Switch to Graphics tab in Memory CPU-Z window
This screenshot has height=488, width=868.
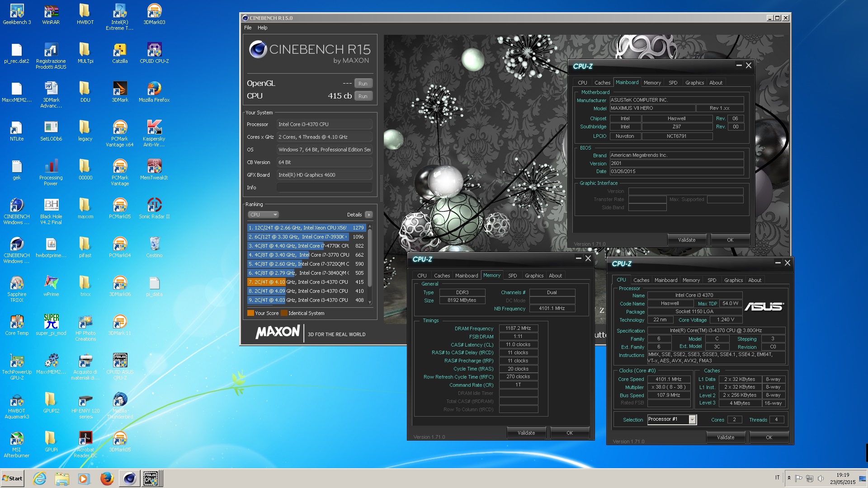534,276
